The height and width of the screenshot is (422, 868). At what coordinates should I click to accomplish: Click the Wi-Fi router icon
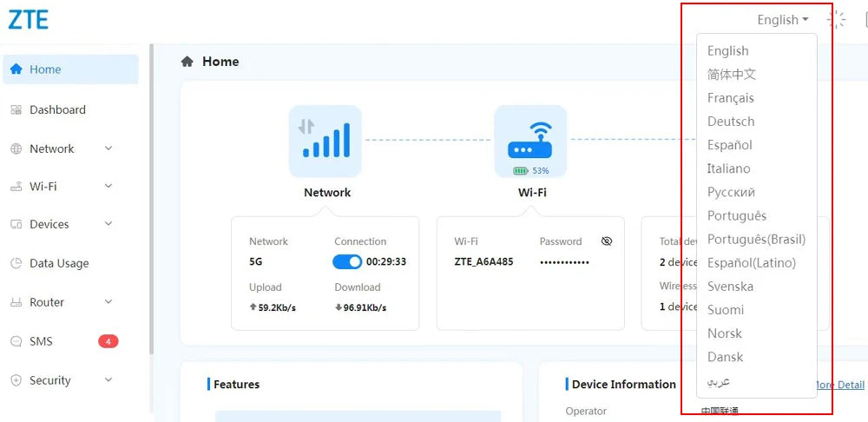click(530, 139)
